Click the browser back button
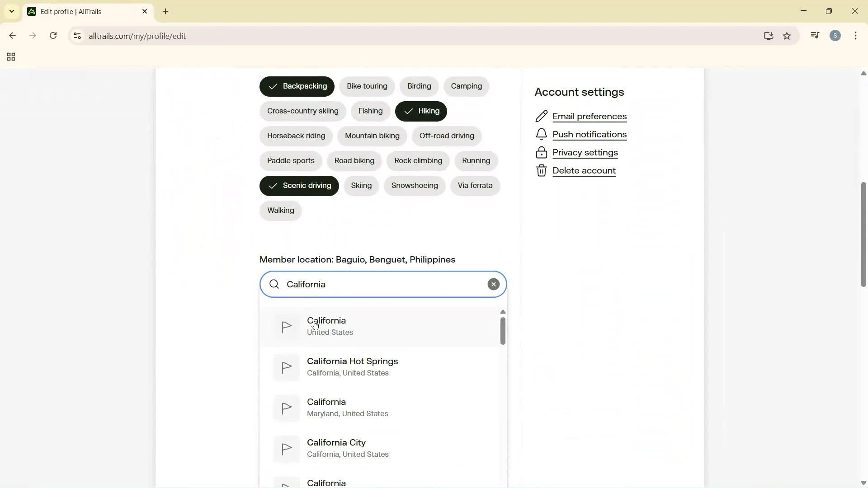 12,36
